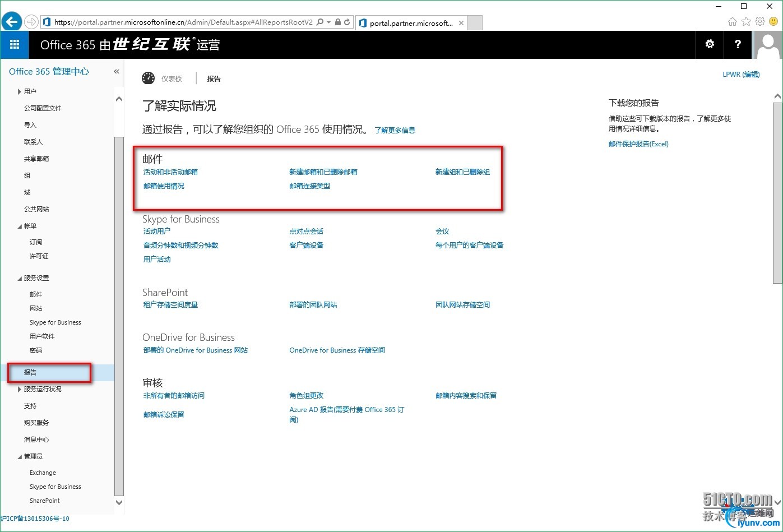Open 密码 under 服务设置

36,350
